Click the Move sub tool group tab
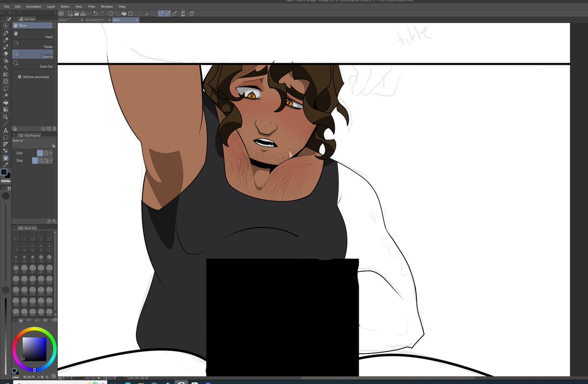 (x=32, y=25)
